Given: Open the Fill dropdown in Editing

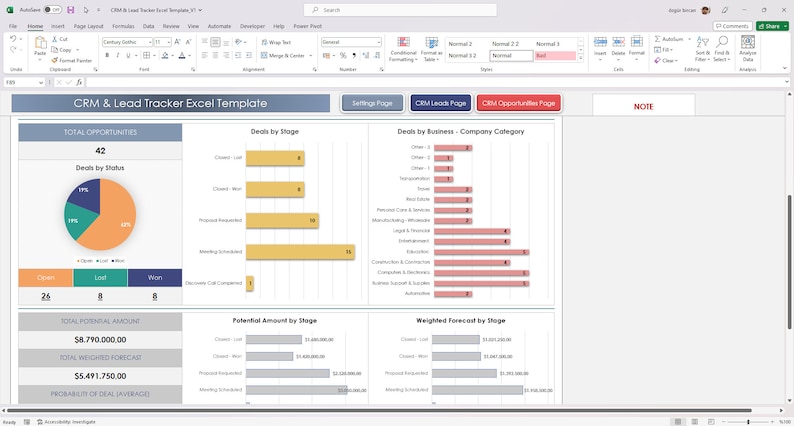Looking at the screenshot, I should coord(663,50).
